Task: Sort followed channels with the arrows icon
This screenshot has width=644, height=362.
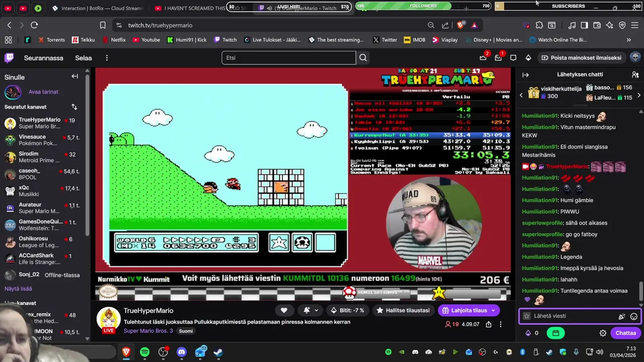Action: 74,107
